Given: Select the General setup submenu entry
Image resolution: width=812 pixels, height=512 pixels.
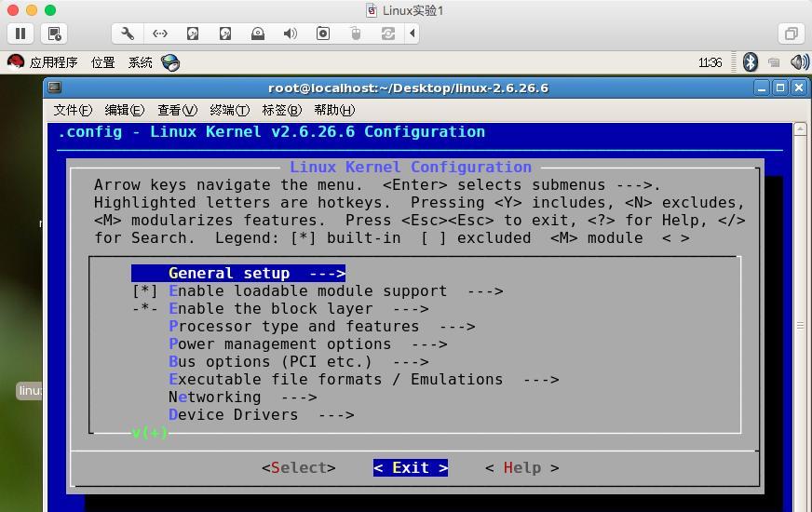Looking at the screenshot, I should pos(238,274).
